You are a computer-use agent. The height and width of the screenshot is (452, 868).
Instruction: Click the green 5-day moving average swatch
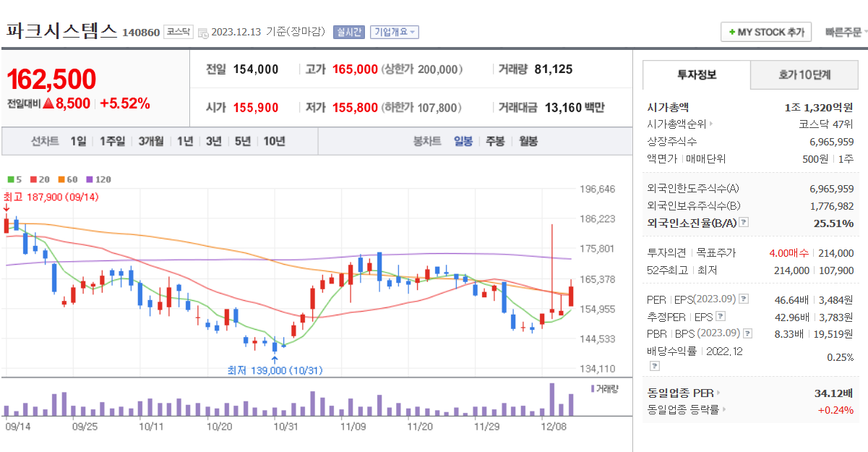coord(10,179)
